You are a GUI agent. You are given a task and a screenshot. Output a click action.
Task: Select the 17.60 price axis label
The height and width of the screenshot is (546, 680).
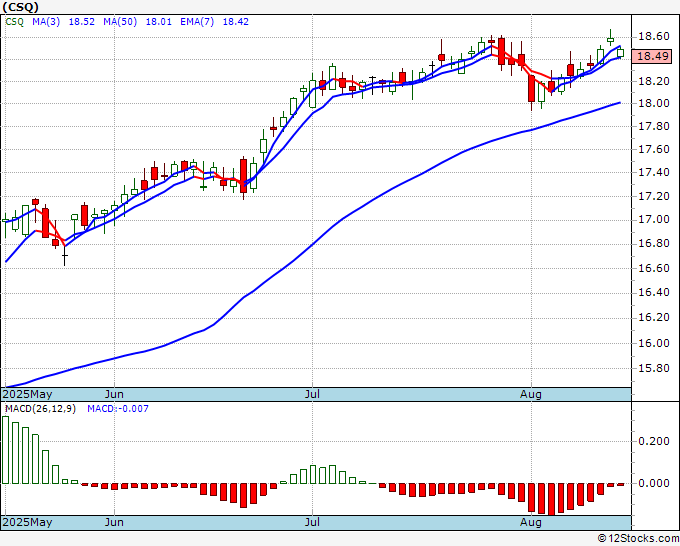654,149
